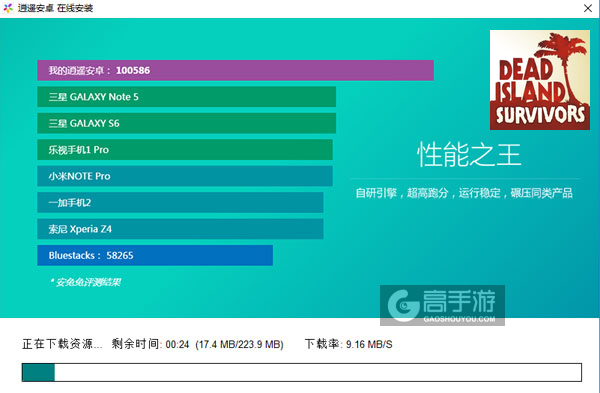Click the 小米NOTE Pro bar
The width and height of the screenshot is (600, 393).
pyautogui.click(x=185, y=176)
